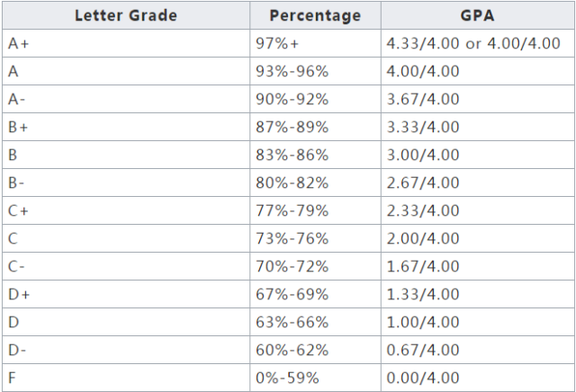Click the Letter Grade column header

point(126,15)
